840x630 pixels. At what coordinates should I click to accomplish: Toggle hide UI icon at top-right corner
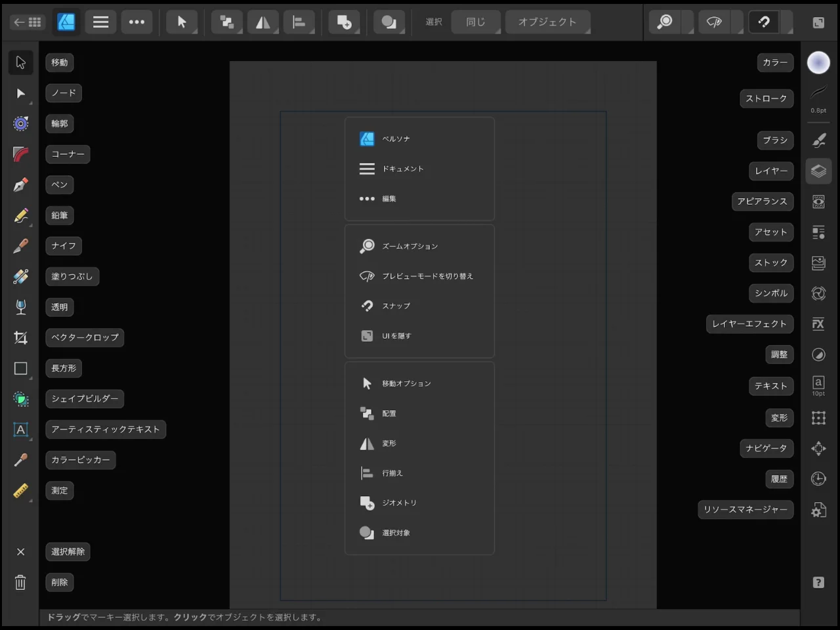coord(818,23)
